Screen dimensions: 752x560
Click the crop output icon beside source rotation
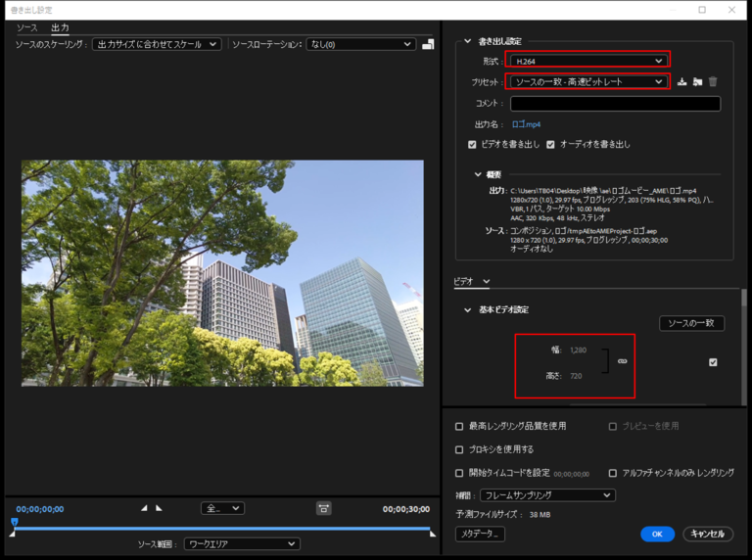pyautogui.click(x=428, y=44)
